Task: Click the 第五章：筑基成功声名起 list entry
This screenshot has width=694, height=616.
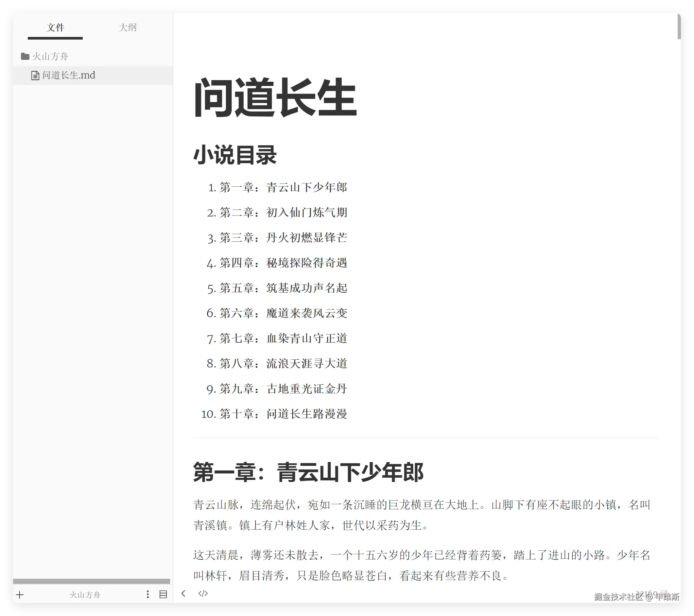Action: 283,288
